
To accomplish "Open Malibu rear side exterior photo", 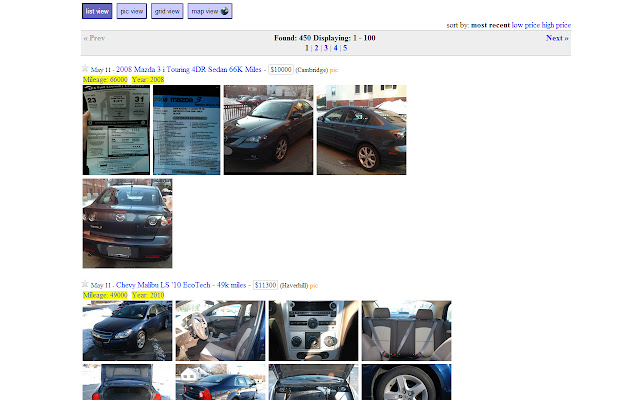I will point(220,382).
